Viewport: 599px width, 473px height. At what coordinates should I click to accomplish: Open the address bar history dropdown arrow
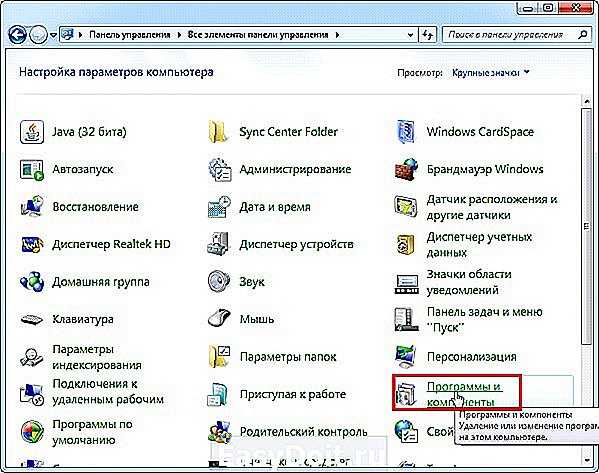click(x=411, y=35)
